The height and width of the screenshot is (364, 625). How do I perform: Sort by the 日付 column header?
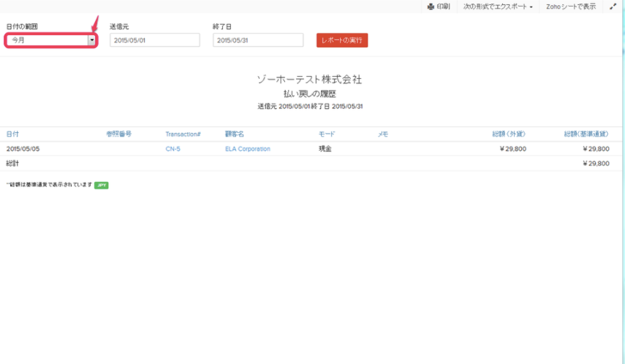[12, 134]
